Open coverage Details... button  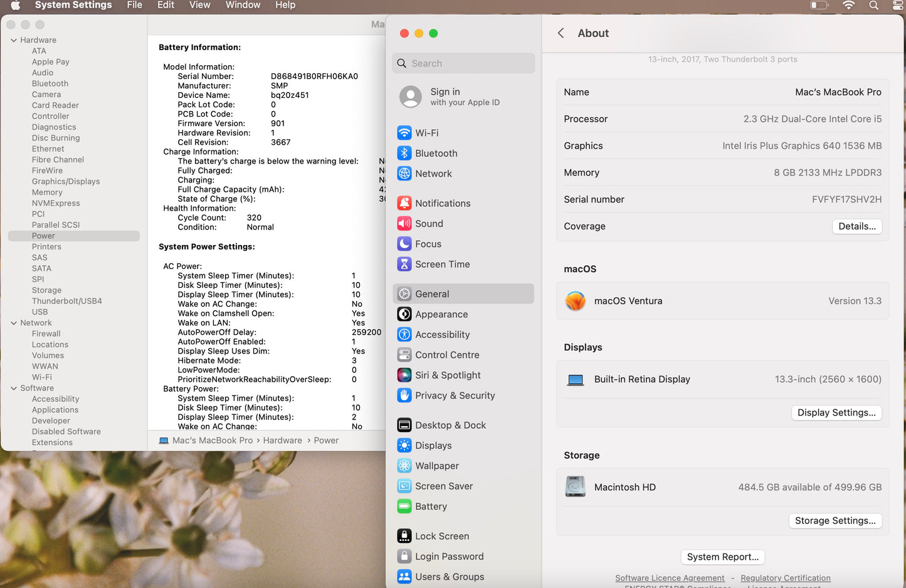(x=856, y=226)
